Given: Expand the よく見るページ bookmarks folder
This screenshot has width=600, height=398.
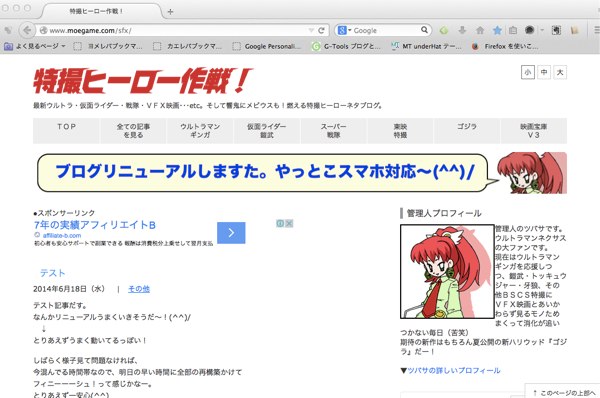Looking at the screenshot, I should [34, 46].
